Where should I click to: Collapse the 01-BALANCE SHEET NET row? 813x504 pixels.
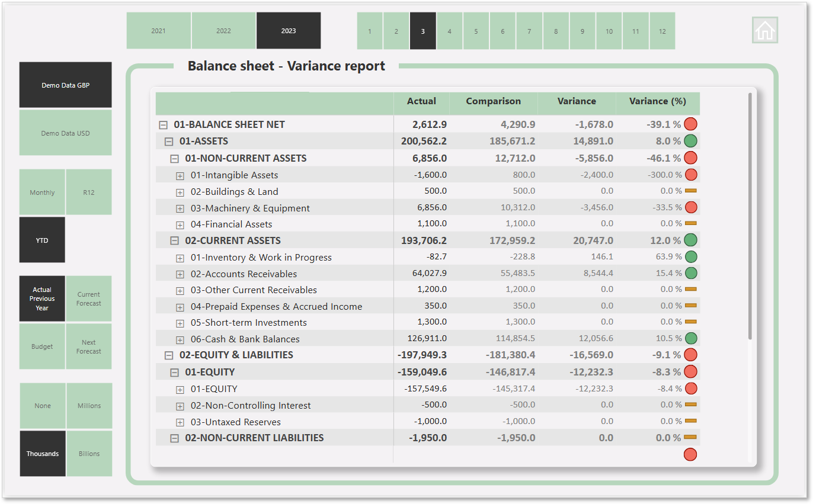tap(163, 125)
